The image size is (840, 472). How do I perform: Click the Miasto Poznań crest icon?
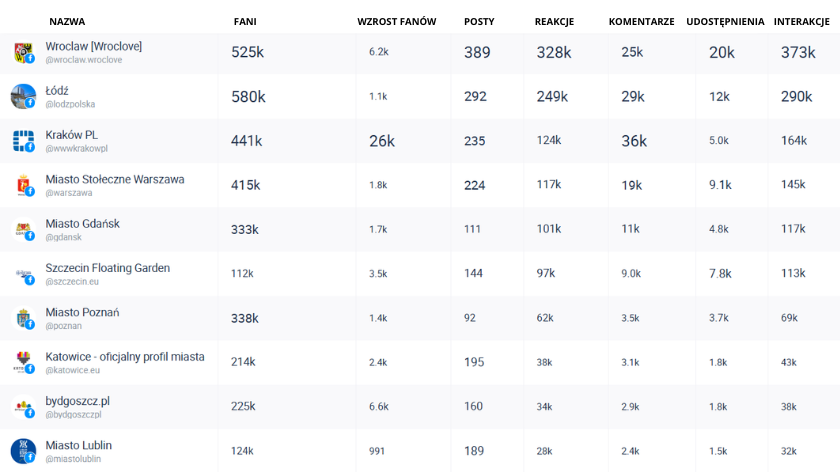coord(23,318)
